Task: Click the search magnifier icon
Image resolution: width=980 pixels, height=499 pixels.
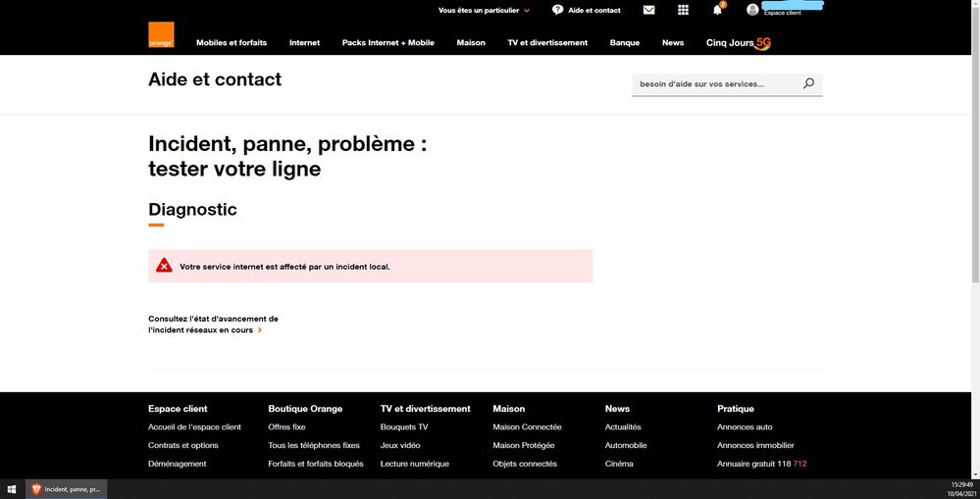Action: coord(808,83)
